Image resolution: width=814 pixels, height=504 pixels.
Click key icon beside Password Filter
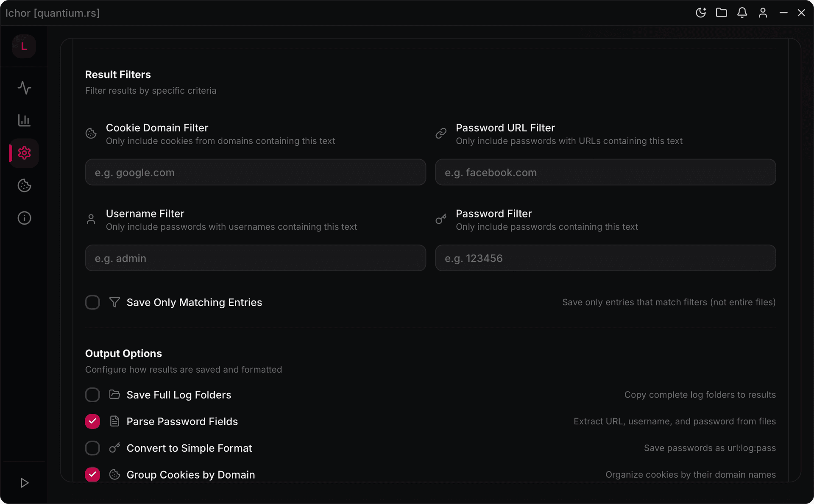click(441, 219)
